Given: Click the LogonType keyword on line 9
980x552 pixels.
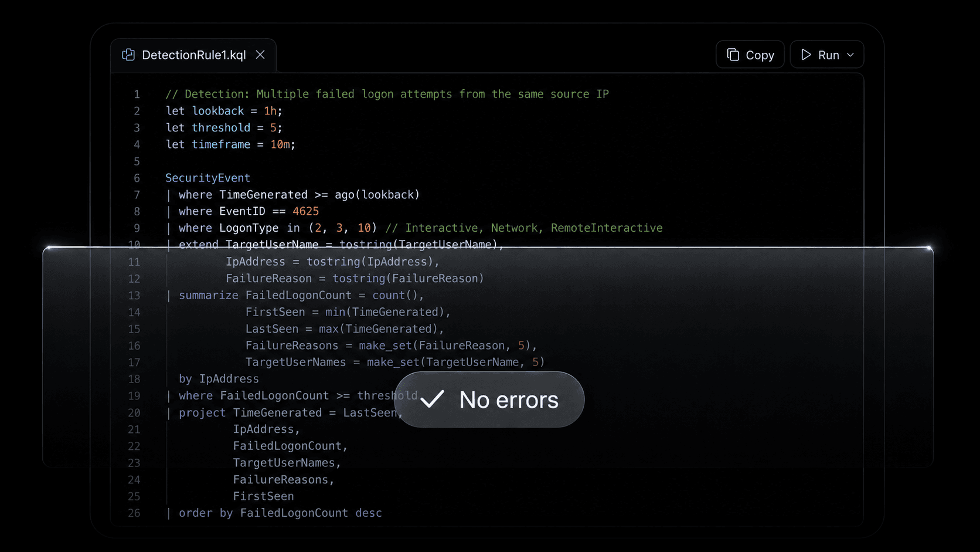Looking at the screenshot, I should pyautogui.click(x=249, y=228).
